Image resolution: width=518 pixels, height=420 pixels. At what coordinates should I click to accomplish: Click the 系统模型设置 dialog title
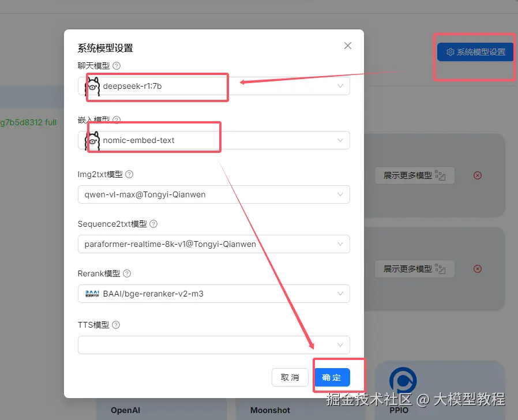point(105,48)
